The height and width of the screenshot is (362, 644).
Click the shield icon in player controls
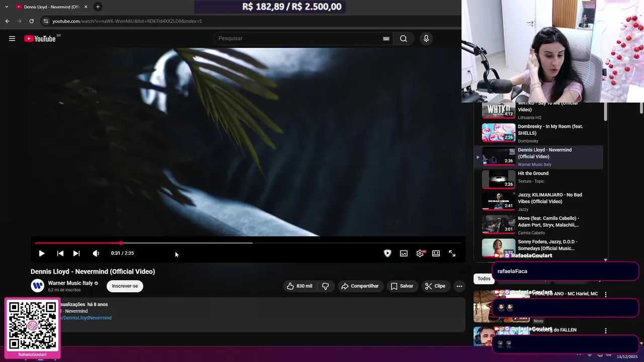pos(387,253)
